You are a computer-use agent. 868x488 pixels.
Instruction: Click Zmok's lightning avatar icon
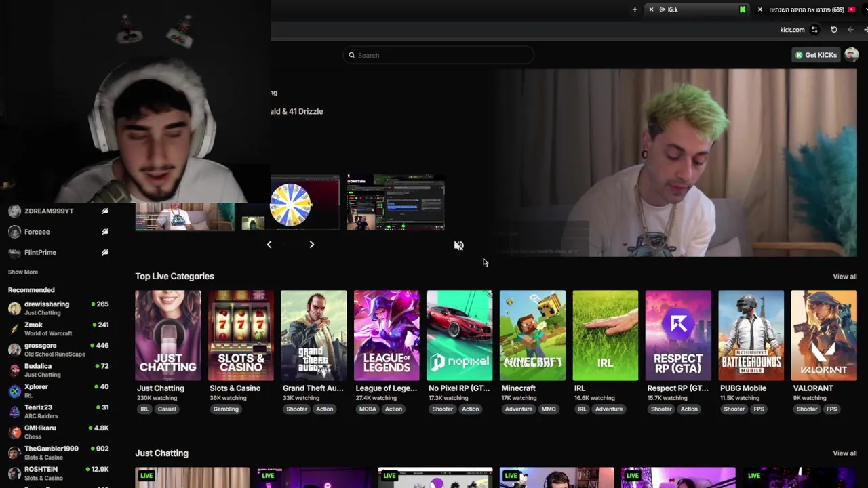pos(14,329)
